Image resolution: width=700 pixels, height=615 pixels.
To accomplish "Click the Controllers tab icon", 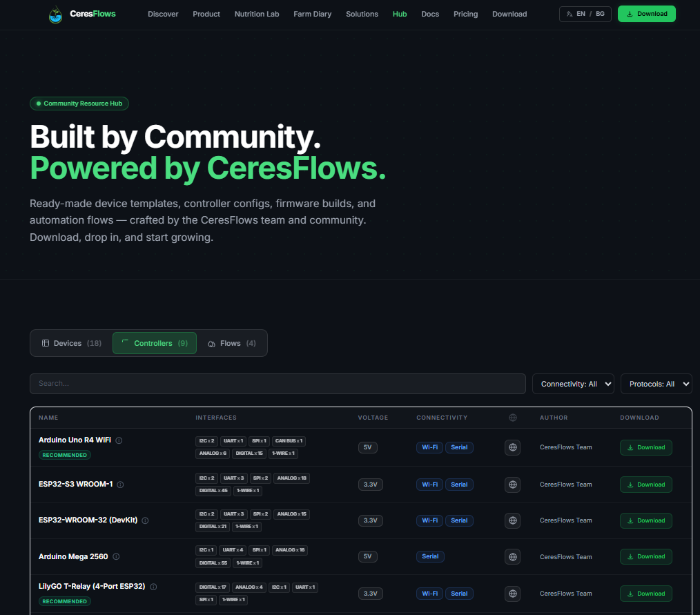I will [x=125, y=342].
